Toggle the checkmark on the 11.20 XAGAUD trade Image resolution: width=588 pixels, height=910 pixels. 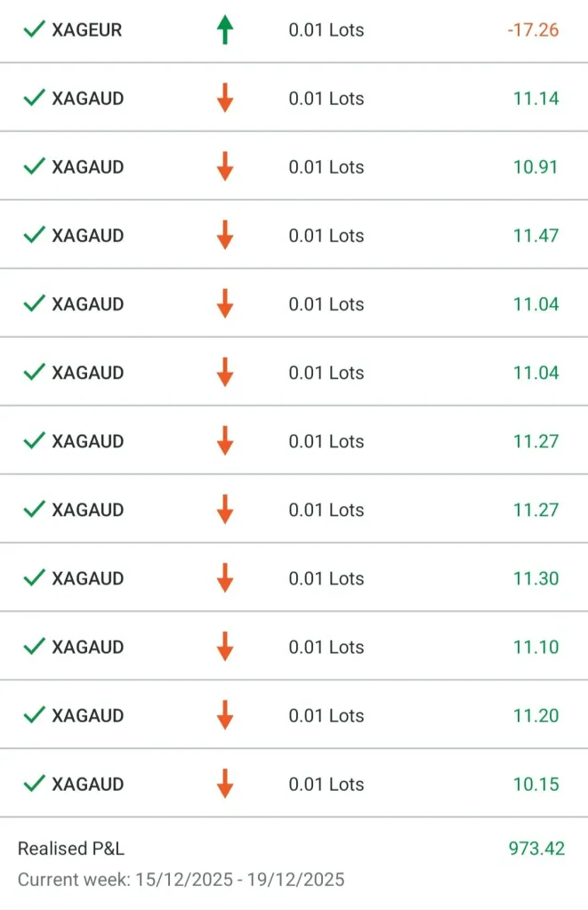pos(34,715)
